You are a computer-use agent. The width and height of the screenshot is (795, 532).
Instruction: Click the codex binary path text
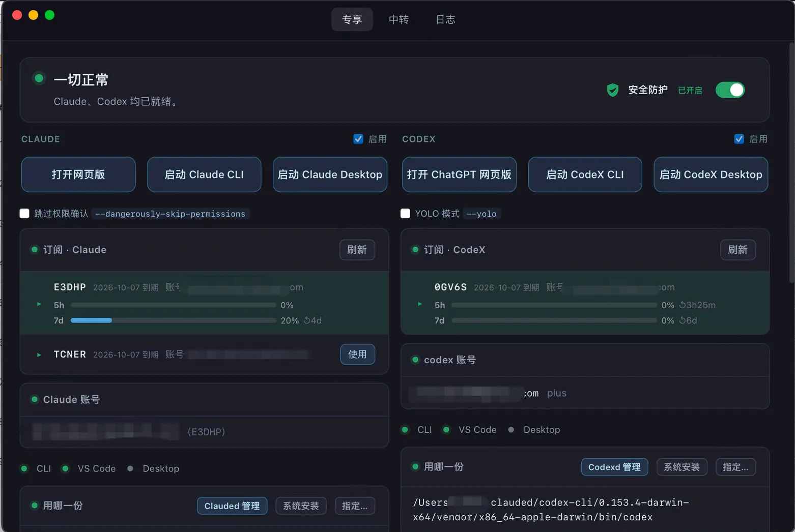551,510
